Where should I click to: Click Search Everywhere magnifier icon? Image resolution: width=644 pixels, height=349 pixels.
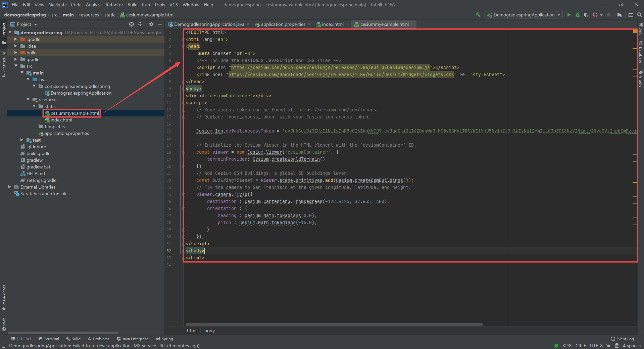640,15
